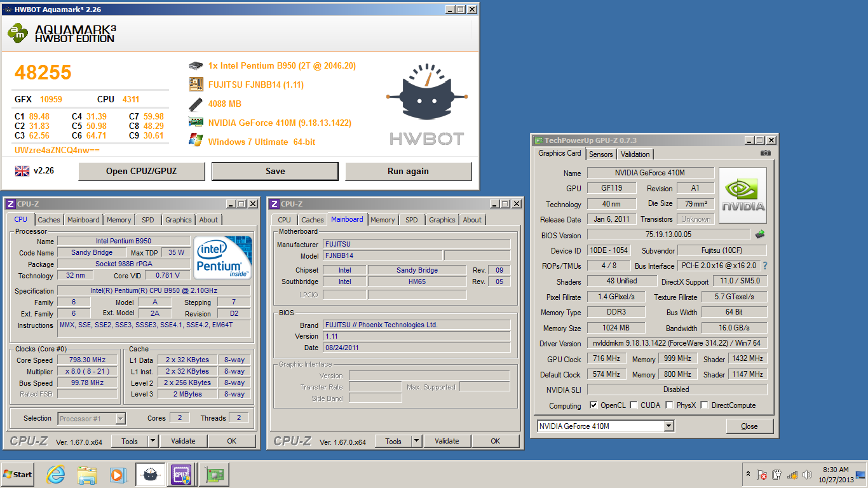Open Graphics tab in right CPU-Z window
This screenshot has height=488, width=868.
point(442,220)
